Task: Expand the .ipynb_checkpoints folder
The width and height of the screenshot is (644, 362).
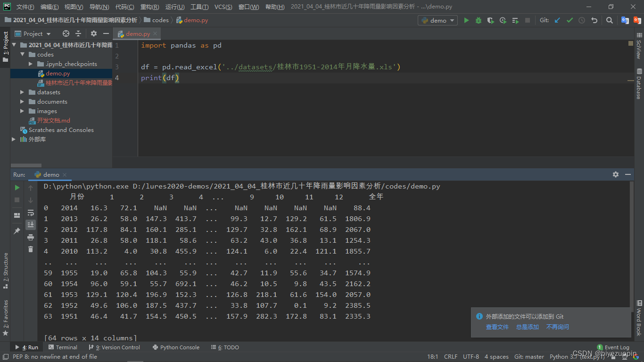Action: point(31,64)
